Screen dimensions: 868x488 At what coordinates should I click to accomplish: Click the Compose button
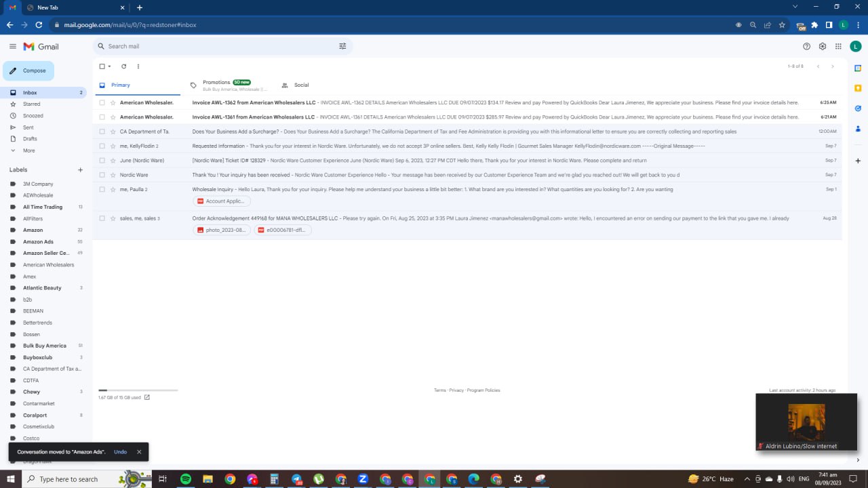(x=28, y=70)
